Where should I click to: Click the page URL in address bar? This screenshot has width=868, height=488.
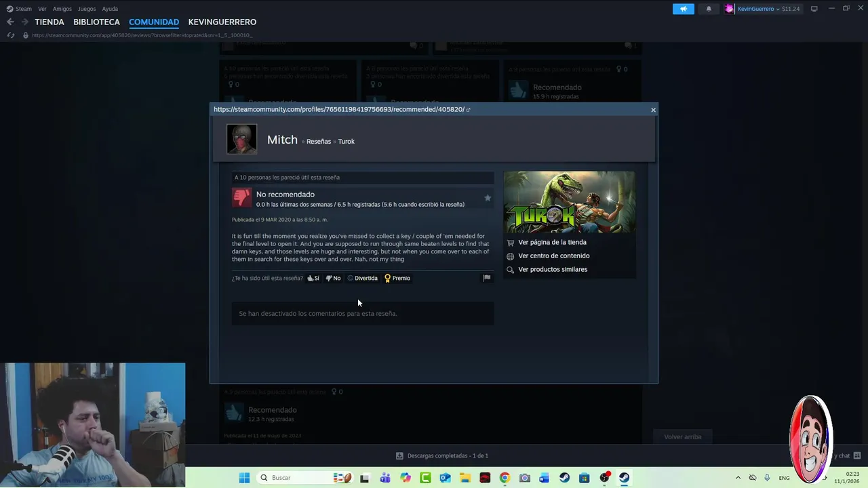142,35
